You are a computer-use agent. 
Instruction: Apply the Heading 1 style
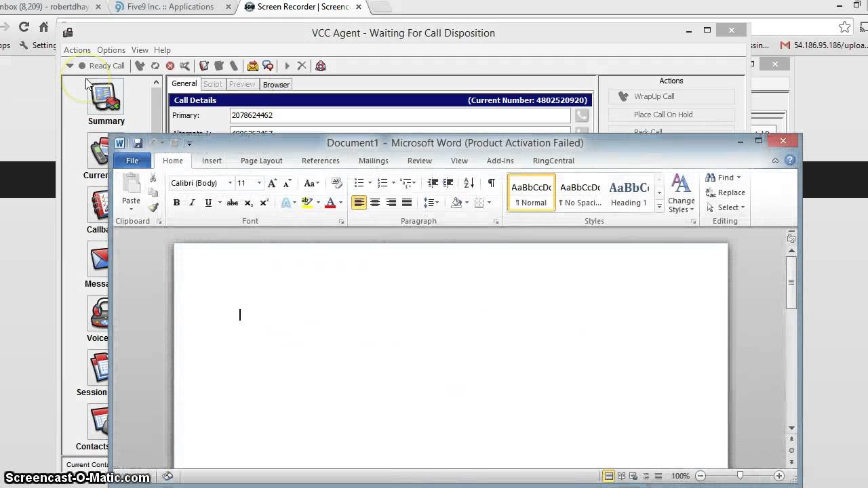click(x=629, y=192)
